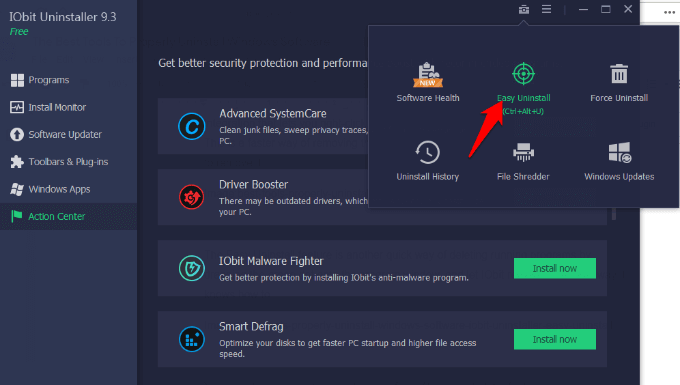View Uninstall History
Viewport: 680px width, 385px height.
428,160
